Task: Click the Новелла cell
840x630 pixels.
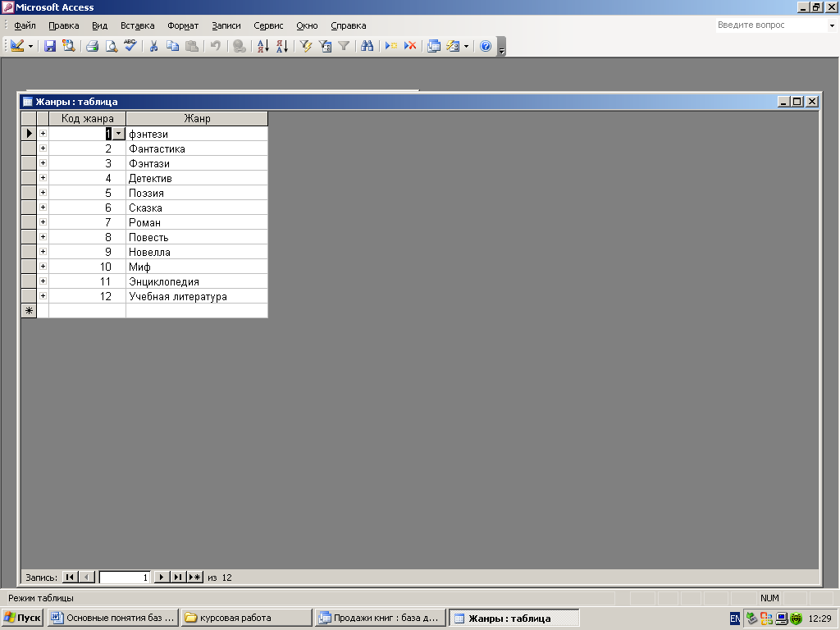Action: click(197, 252)
